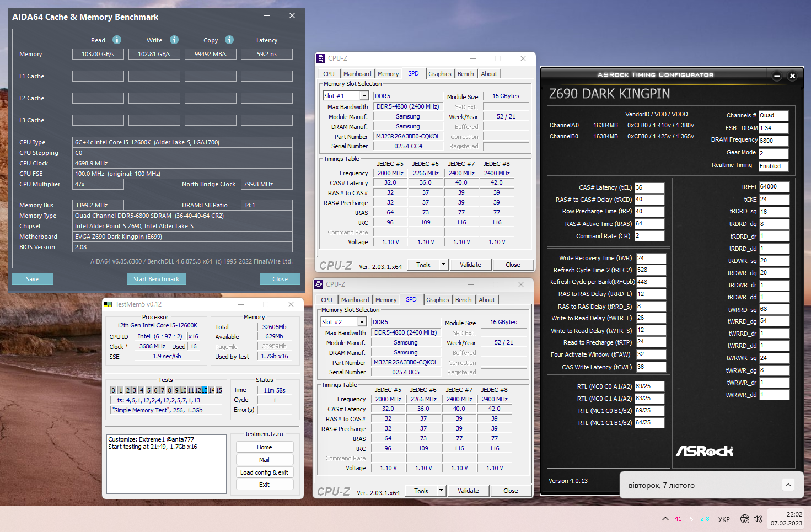Click Tools button in upper CPU-Z
This screenshot has width=811, height=532.
(x=423, y=265)
